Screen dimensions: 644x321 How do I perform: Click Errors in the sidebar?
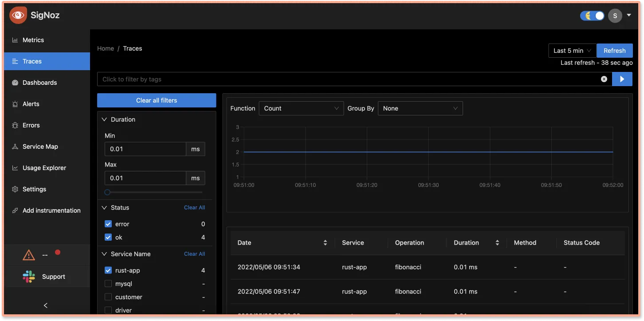coord(47,125)
